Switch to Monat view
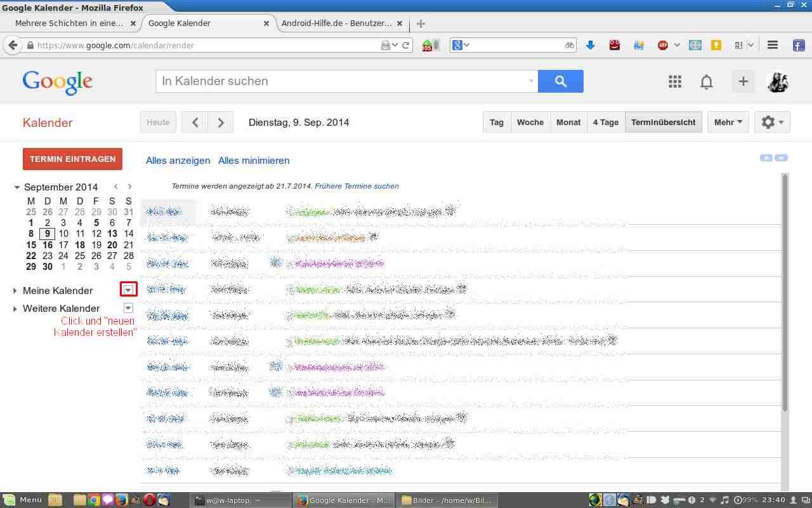The image size is (812, 508). [568, 123]
